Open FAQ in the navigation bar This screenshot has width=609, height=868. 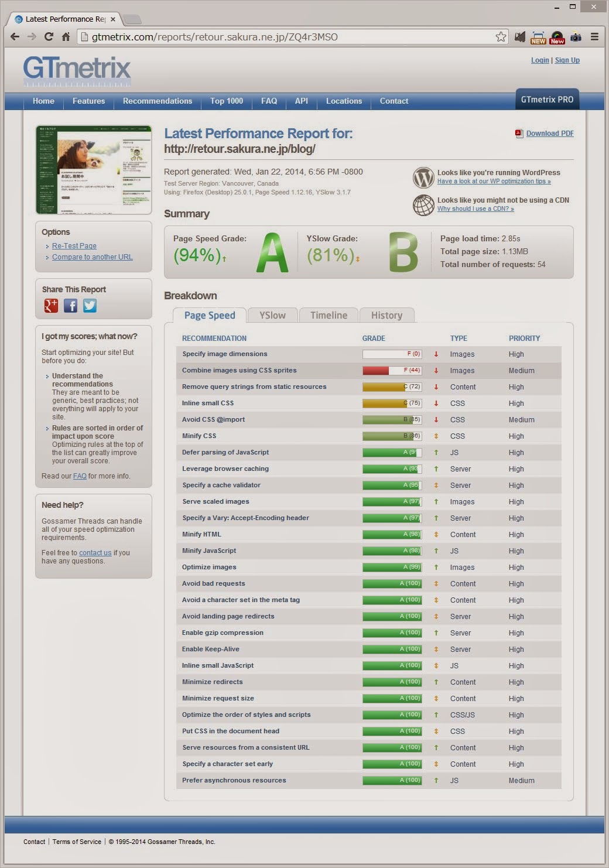tap(269, 101)
